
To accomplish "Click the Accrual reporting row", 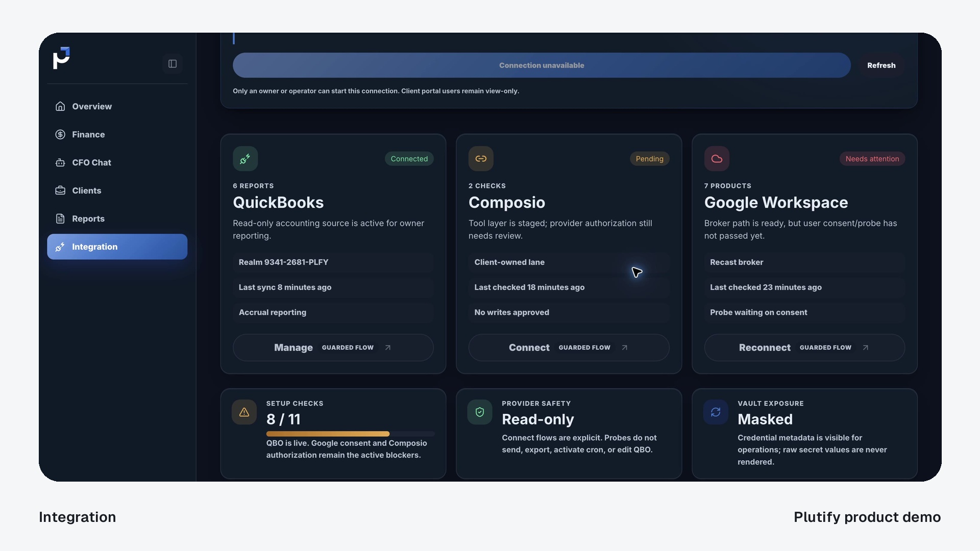I will 333,312.
